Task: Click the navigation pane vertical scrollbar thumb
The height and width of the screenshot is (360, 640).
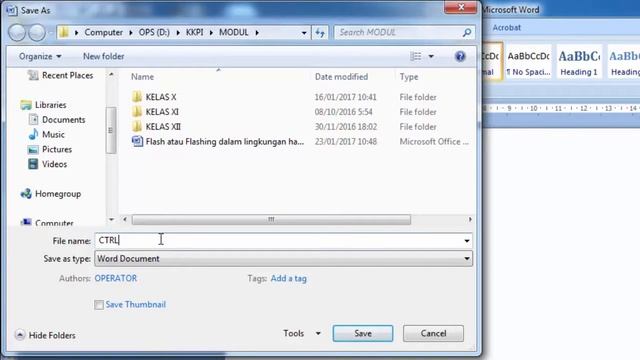Action: coord(111,130)
